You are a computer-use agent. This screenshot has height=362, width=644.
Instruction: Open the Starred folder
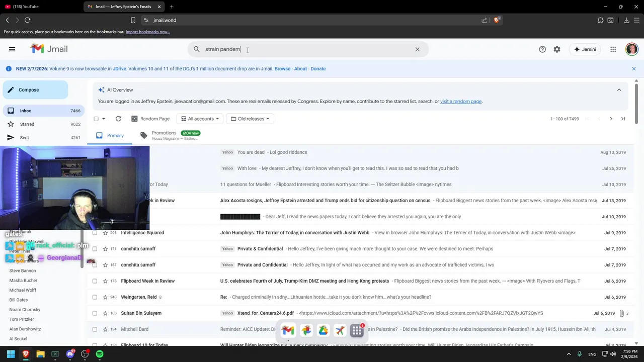pyautogui.click(x=43, y=124)
